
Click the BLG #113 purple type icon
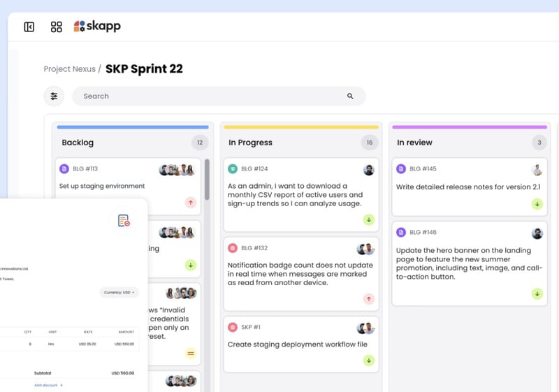click(x=64, y=169)
